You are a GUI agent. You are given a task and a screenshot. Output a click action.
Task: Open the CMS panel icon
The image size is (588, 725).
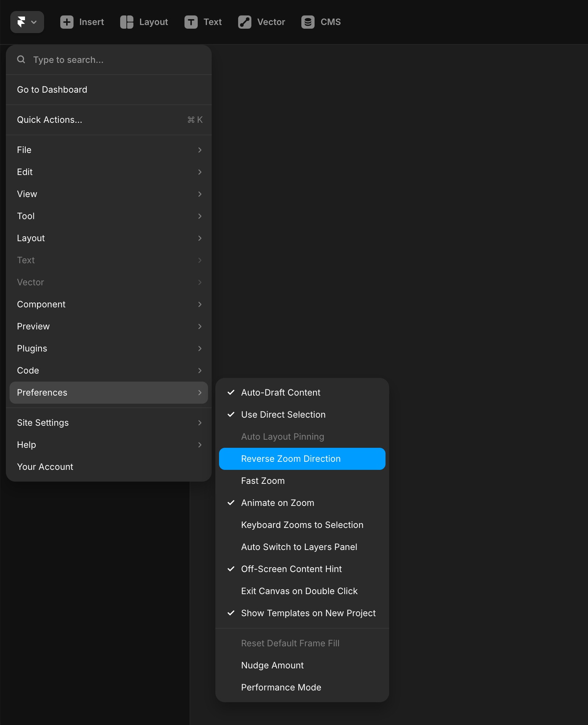(308, 22)
